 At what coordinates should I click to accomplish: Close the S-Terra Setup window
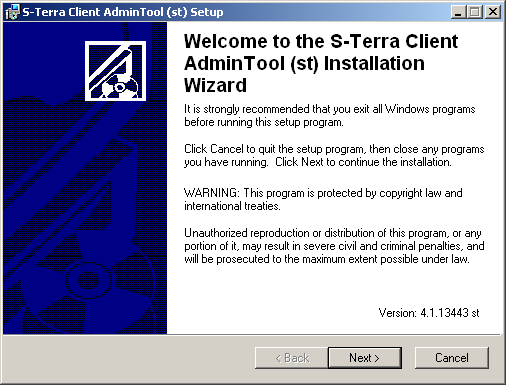click(x=493, y=12)
